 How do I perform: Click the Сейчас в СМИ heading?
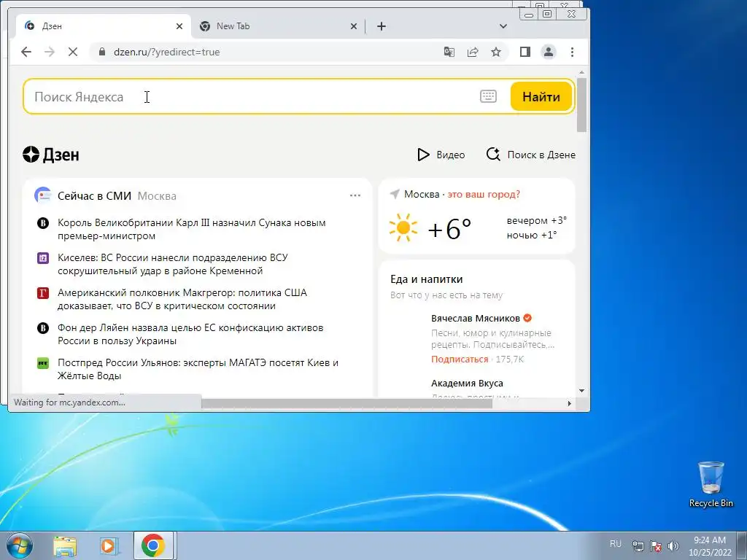94,195
